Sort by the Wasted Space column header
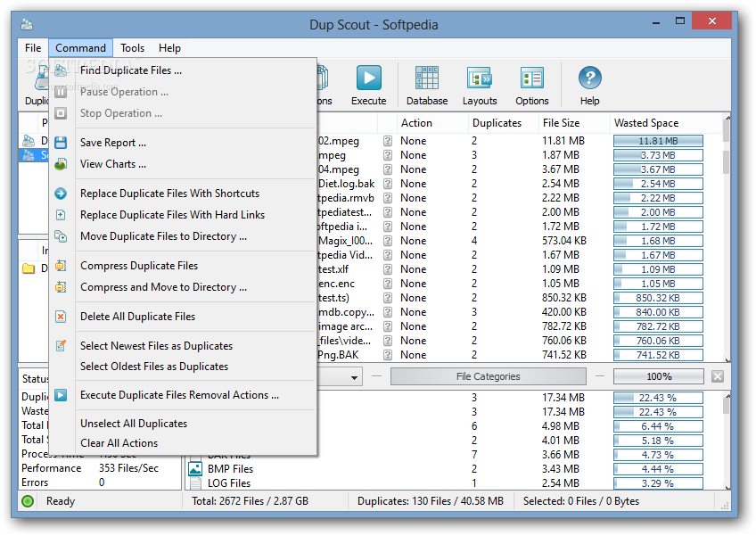The height and width of the screenshot is (536, 756). click(x=666, y=123)
